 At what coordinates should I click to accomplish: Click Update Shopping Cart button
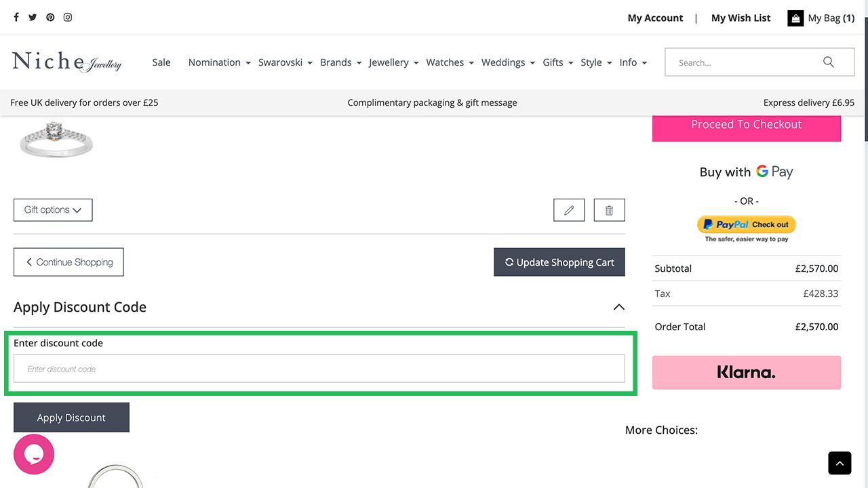tap(559, 262)
